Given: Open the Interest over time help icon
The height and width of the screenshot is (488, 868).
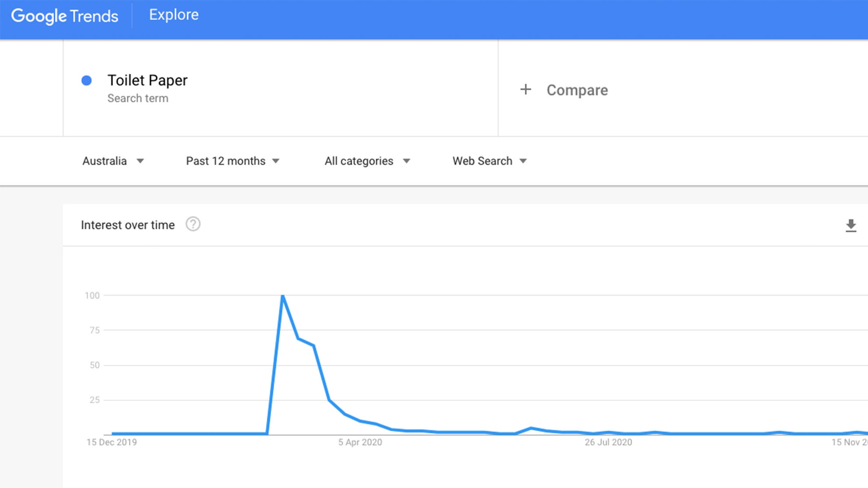Looking at the screenshot, I should coord(193,224).
